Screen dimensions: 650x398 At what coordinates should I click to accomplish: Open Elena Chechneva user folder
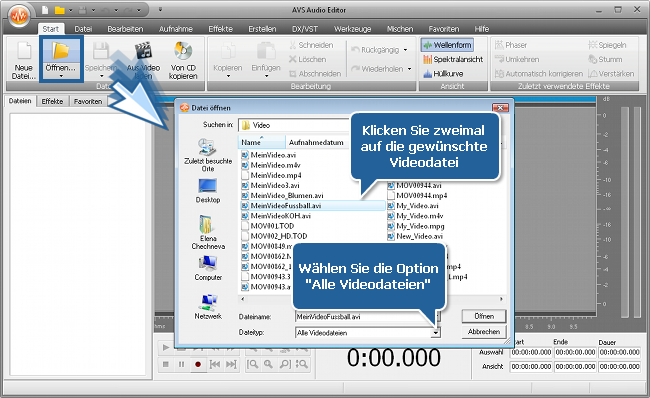click(x=208, y=232)
